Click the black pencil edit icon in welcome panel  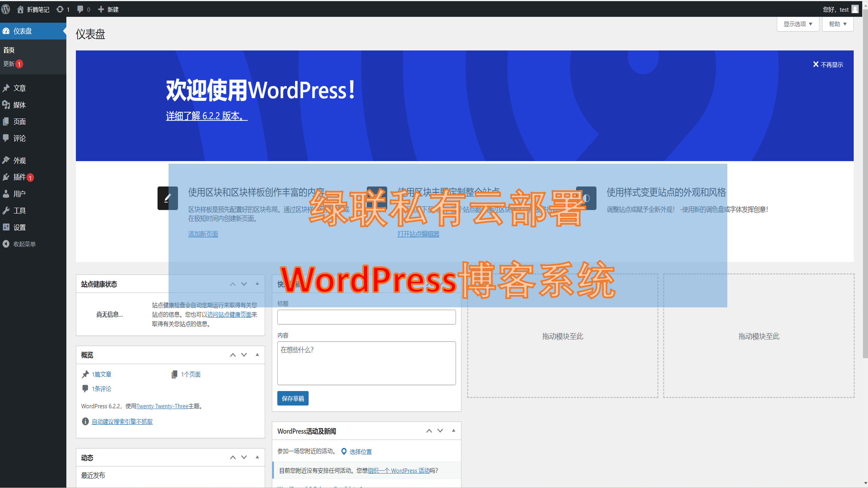tap(167, 198)
